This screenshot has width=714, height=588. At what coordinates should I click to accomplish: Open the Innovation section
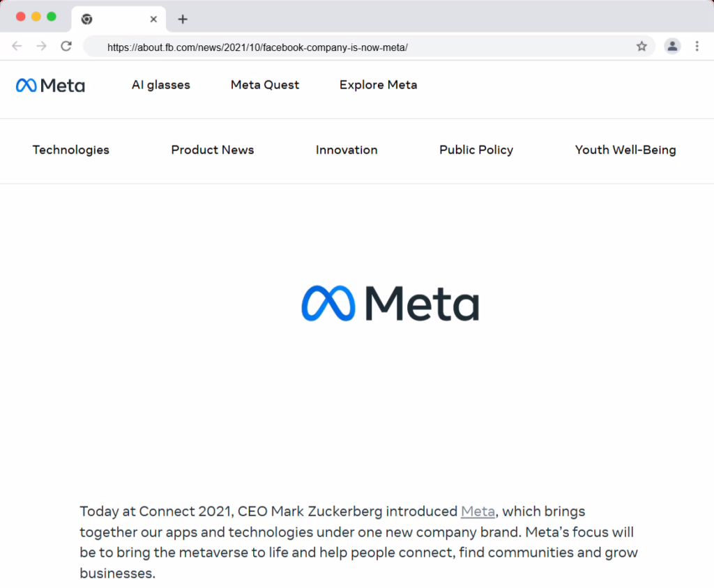pos(347,150)
